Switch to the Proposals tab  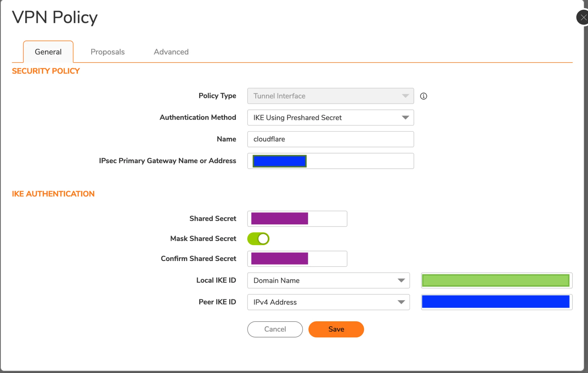click(107, 51)
